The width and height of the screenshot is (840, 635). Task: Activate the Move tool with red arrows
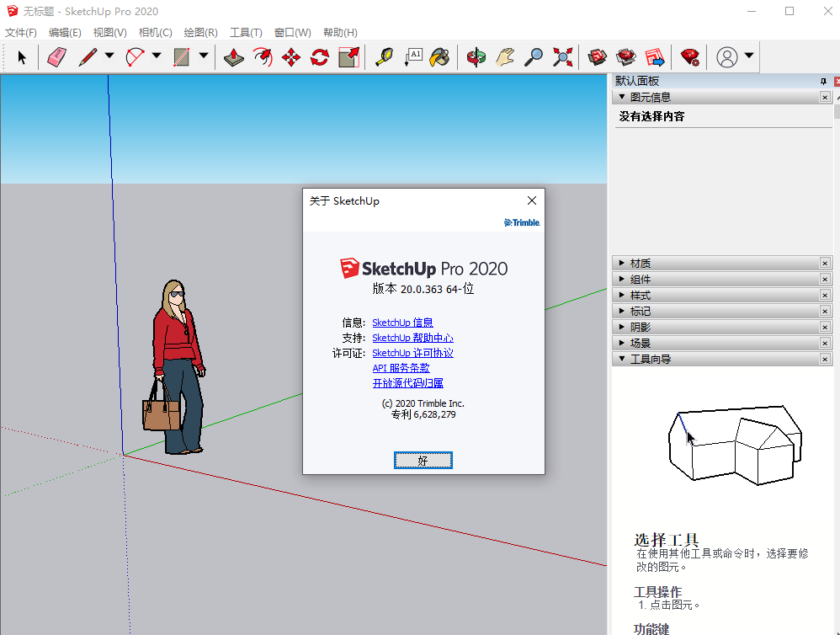coord(291,57)
